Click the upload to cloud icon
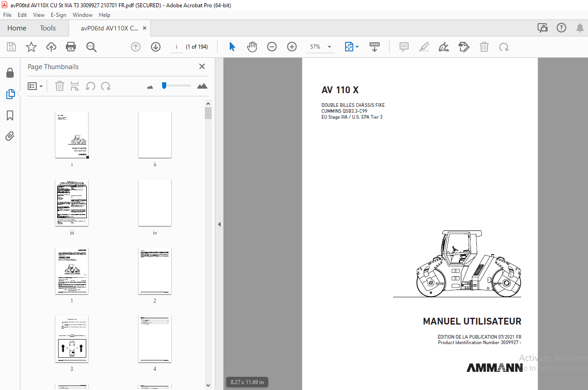Viewport: 588px width, 390px height. coord(51,47)
